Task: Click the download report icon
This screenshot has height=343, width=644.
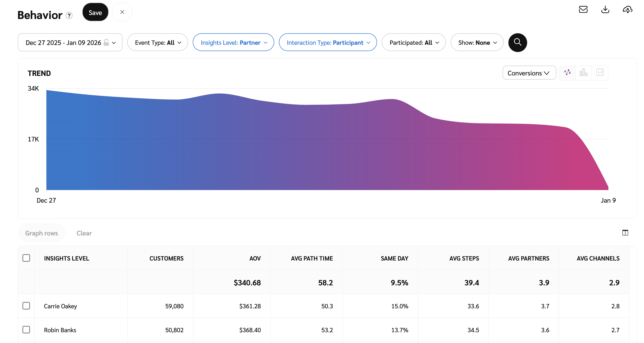Action: pos(605,10)
